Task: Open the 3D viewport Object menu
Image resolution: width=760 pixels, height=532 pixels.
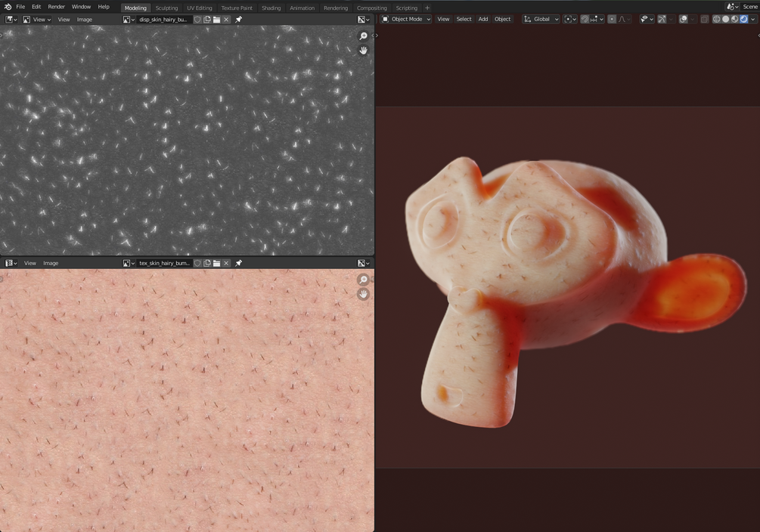Action: pos(503,19)
